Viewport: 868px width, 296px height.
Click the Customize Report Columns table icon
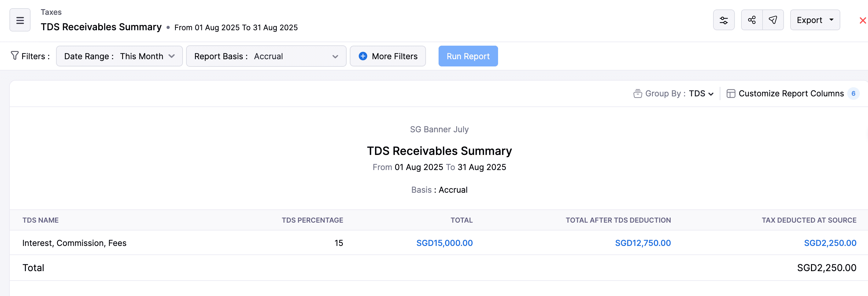730,94
